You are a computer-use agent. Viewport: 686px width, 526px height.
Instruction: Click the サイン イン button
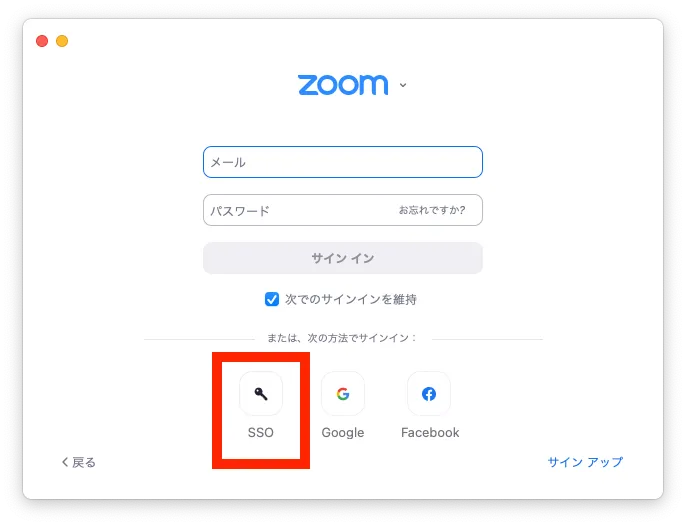tap(343, 258)
